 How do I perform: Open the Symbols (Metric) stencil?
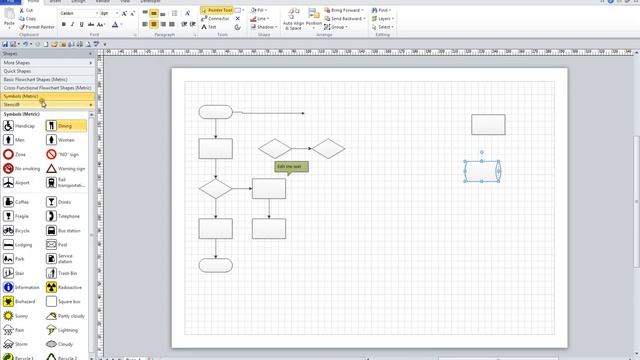coord(48,96)
